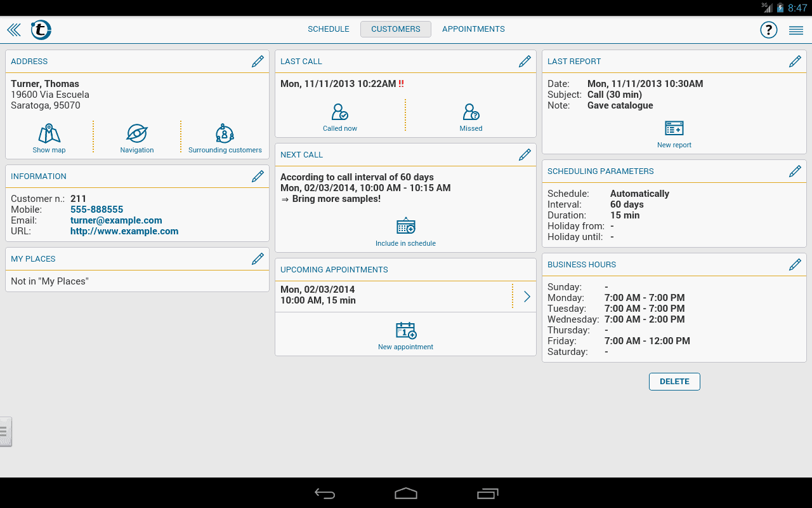
Task: Call mobile number 555-888555
Action: pyautogui.click(x=97, y=210)
